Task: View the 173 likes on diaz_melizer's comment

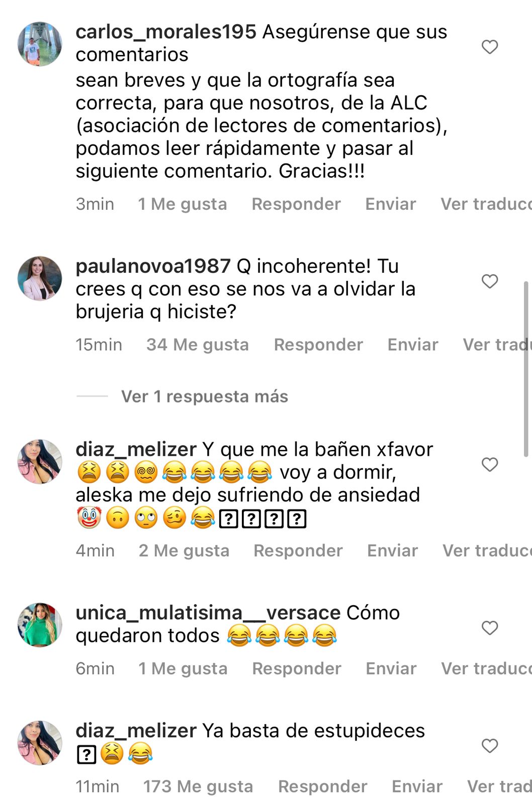Action: pos(198,786)
